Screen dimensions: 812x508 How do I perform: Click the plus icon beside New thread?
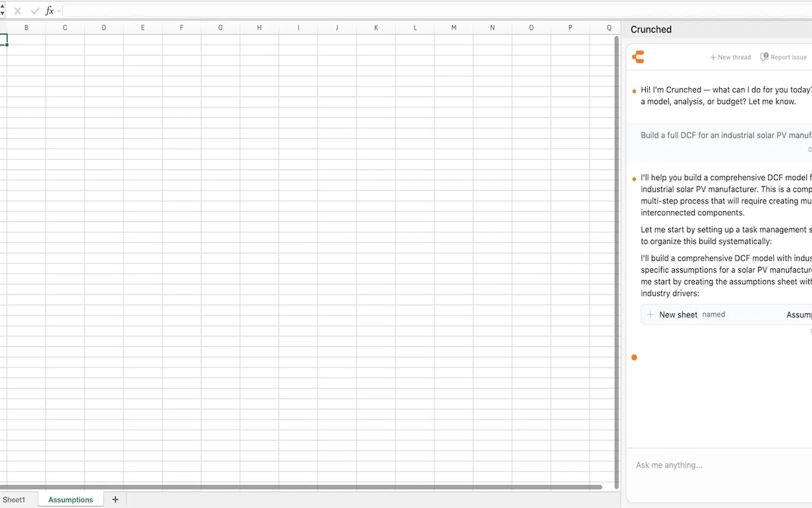713,57
